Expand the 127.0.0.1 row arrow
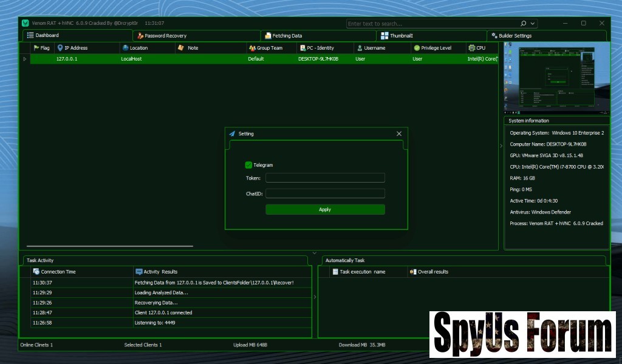 (x=25, y=59)
